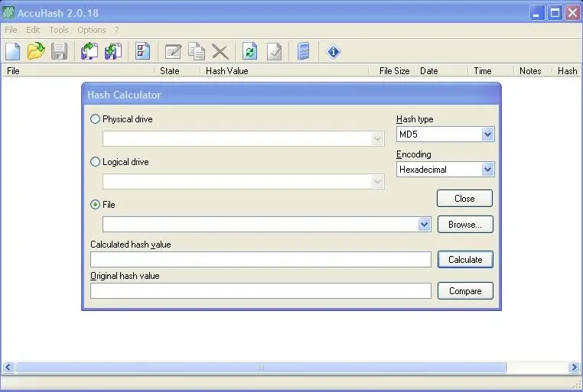The image size is (583, 392).
Task: Click the import icon with downward green arrow
Action: pos(113,51)
